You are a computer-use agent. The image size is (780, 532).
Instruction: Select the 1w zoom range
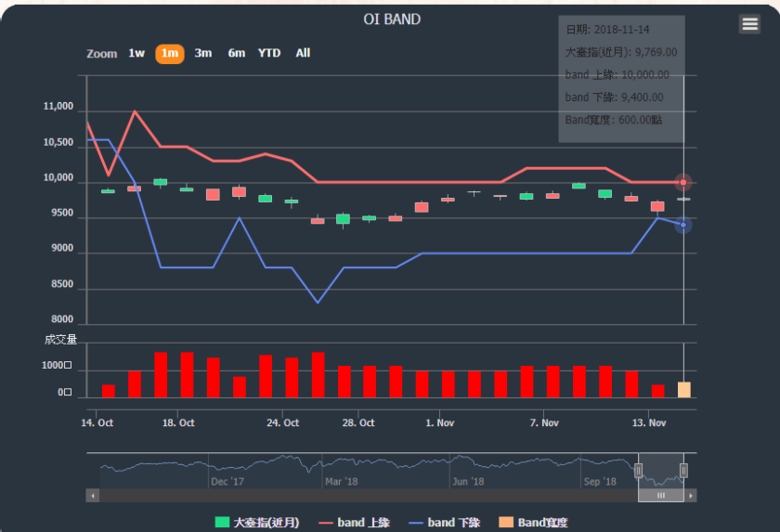136,53
